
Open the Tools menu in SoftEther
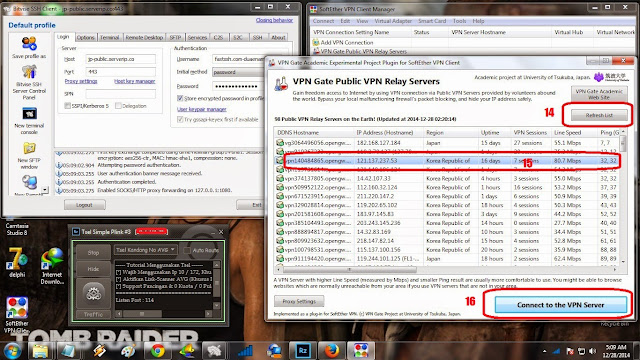click(459, 21)
